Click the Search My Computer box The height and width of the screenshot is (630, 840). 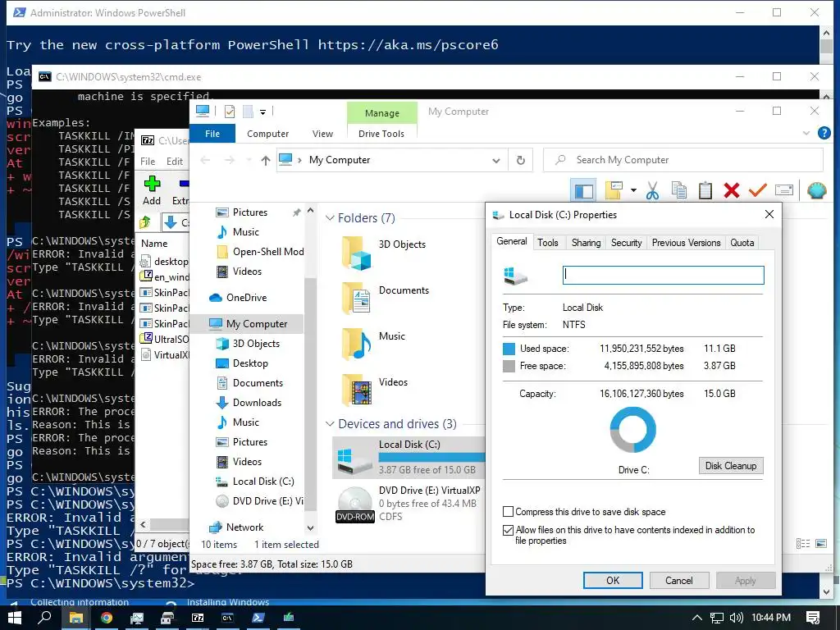tap(683, 160)
